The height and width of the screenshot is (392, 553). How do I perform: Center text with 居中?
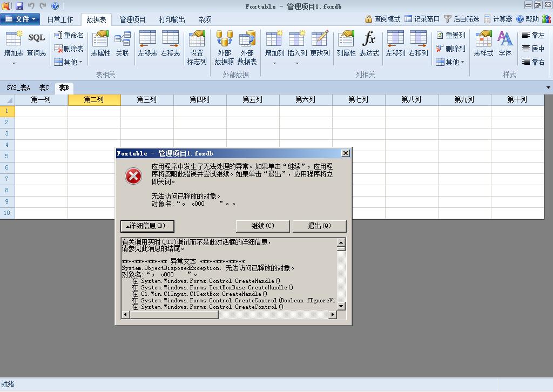[x=533, y=49]
